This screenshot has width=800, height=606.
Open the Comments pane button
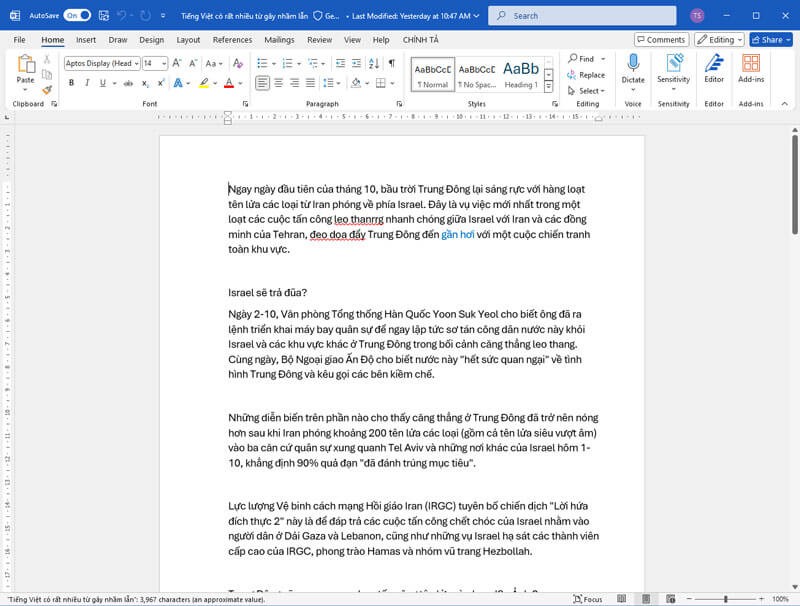point(662,40)
